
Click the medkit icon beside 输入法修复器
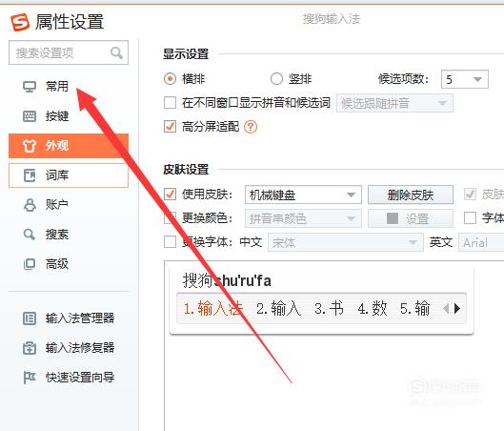[x=30, y=348]
